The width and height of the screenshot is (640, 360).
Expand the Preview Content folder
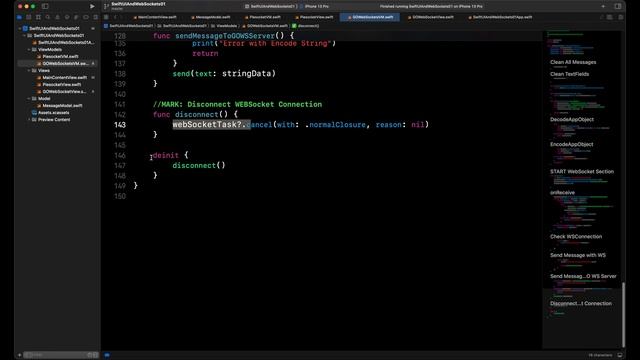tap(29, 120)
